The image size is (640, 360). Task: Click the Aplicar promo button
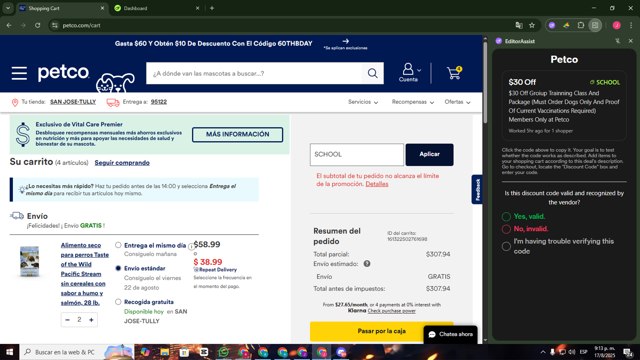(x=429, y=154)
